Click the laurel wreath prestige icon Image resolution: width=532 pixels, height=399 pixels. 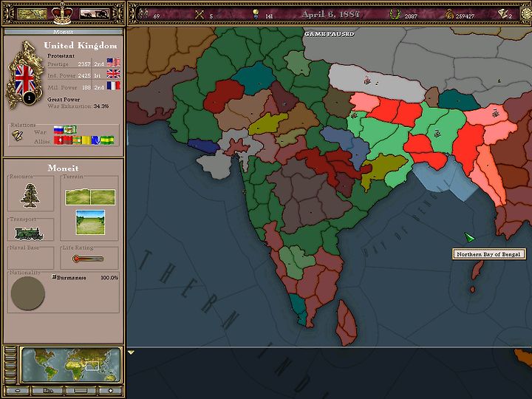point(395,14)
